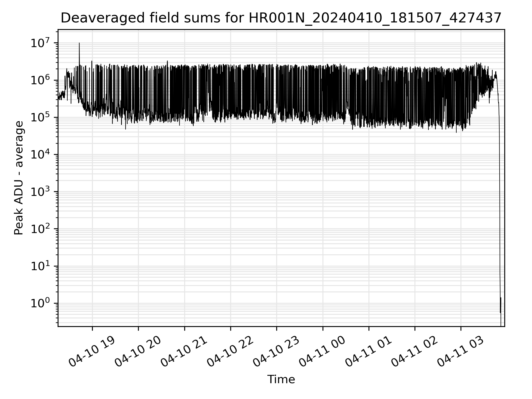
Task: Click the y-axis tick label 10^4
Action: pyautogui.click(x=40, y=154)
